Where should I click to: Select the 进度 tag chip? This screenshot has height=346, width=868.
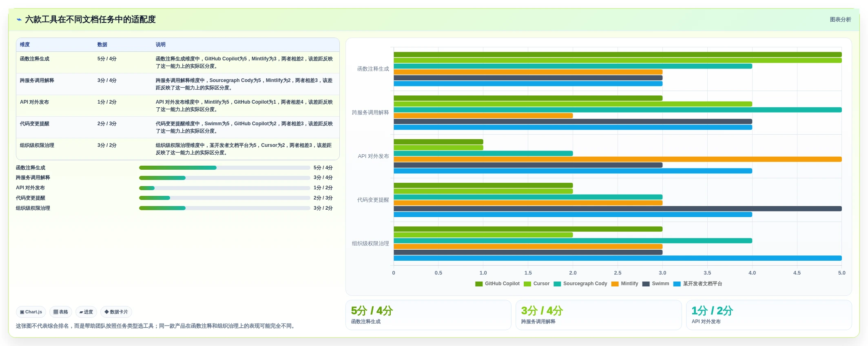(86, 312)
